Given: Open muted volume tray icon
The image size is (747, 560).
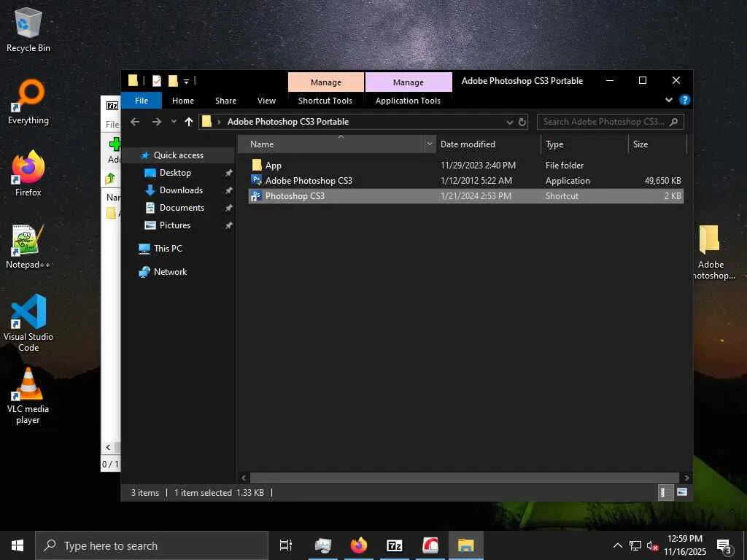Looking at the screenshot, I should click(x=652, y=545).
